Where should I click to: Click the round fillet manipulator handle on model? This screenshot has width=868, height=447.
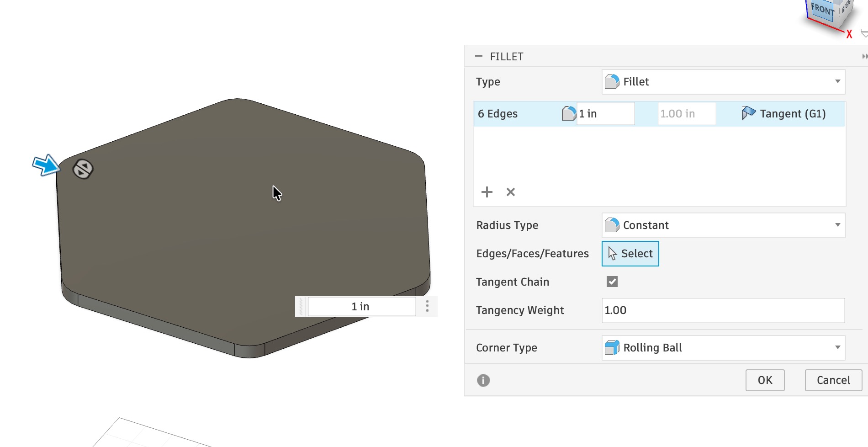click(83, 169)
